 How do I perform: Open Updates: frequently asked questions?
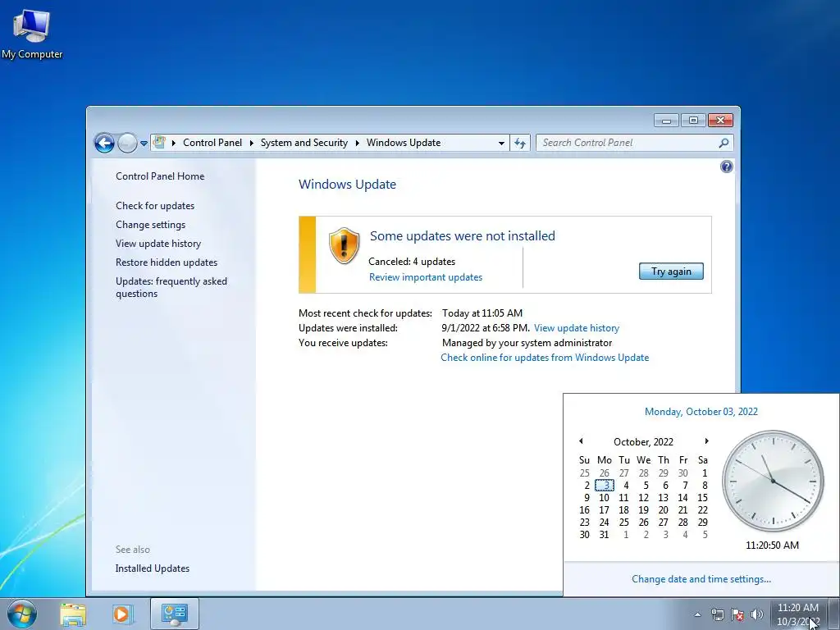tap(171, 287)
